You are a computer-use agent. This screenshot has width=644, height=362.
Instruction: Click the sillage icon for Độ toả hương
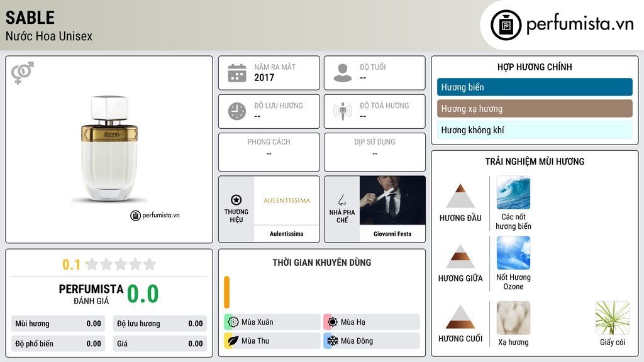tap(343, 111)
